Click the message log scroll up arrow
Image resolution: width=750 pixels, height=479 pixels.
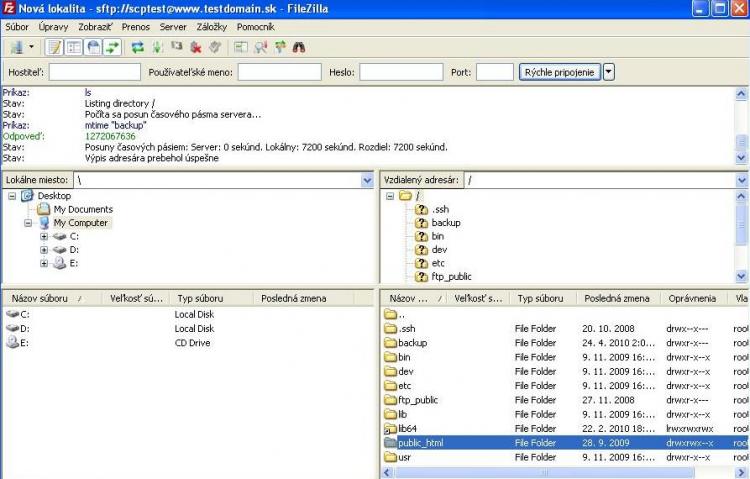point(741,94)
